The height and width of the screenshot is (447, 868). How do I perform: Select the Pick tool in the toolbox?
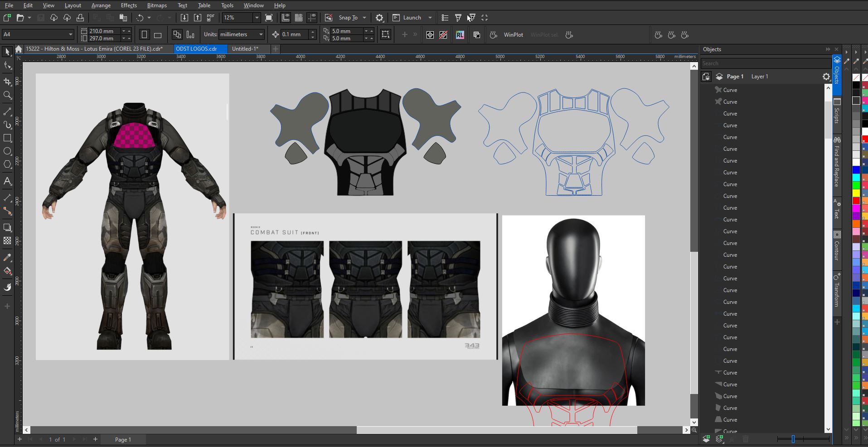(x=7, y=52)
